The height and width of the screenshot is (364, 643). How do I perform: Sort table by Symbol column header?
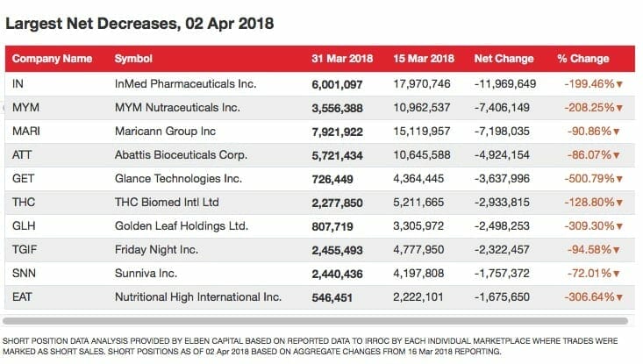133,59
